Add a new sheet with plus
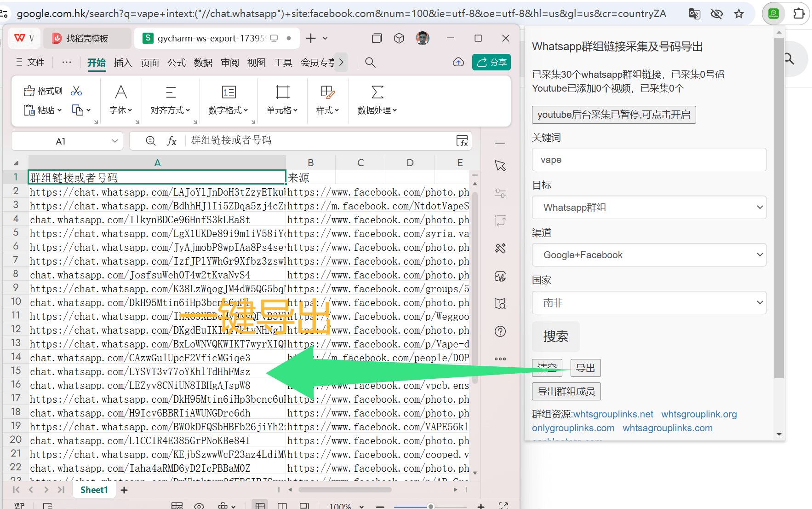This screenshot has height=509, width=812. pyautogui.click(x=124, y=490)
